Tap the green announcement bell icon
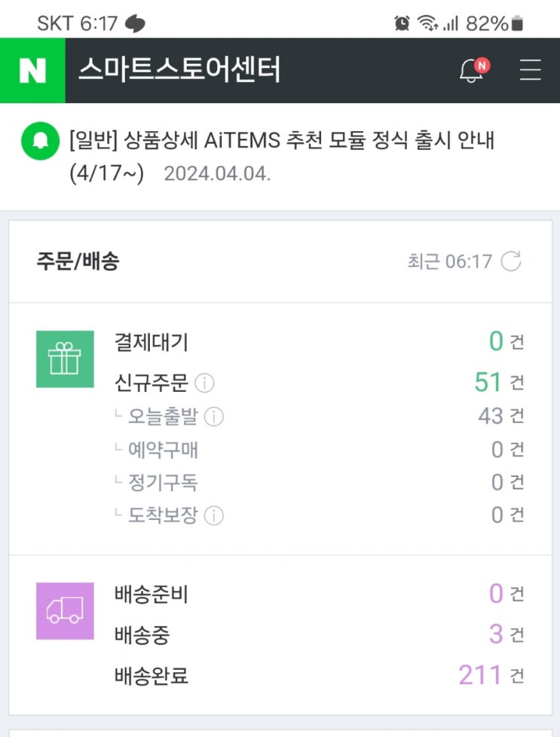The height and width of the screenshot is (737, 560). click(x=40, y=140)
